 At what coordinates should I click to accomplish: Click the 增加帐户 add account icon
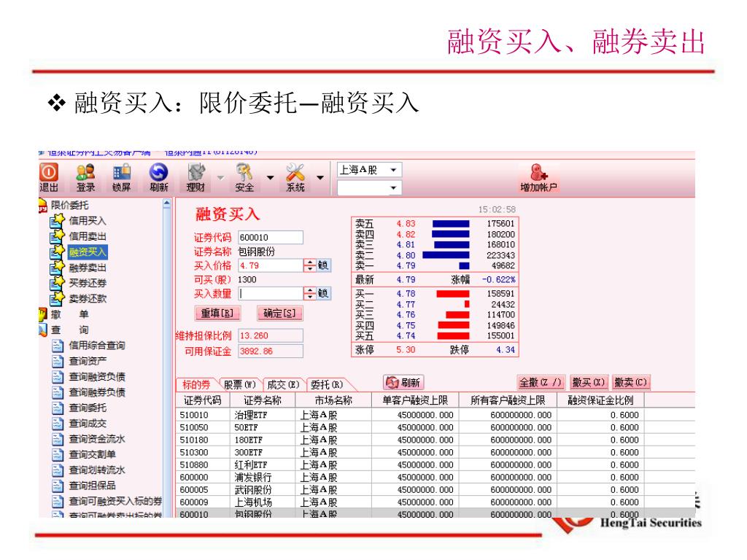[x=539, y=177]
